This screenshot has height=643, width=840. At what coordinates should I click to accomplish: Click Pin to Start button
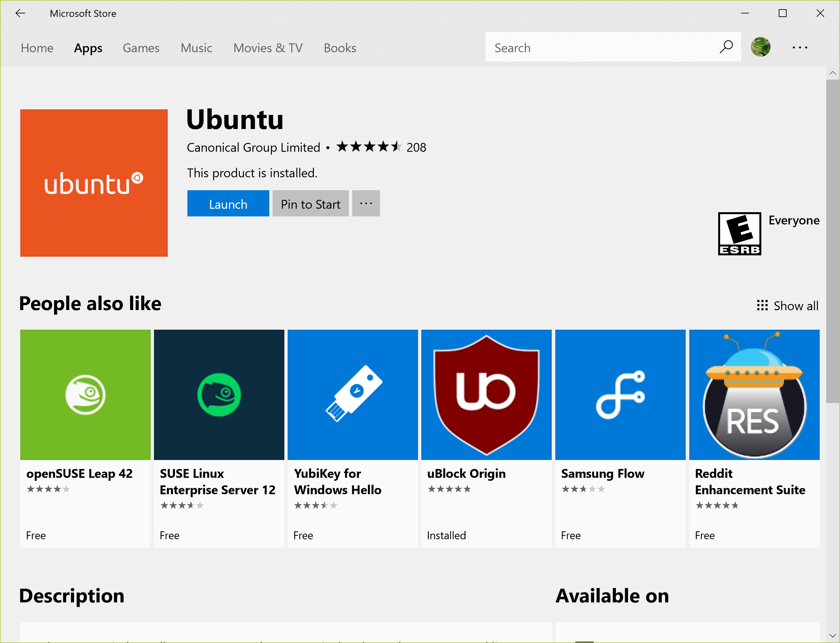point(311,203)
